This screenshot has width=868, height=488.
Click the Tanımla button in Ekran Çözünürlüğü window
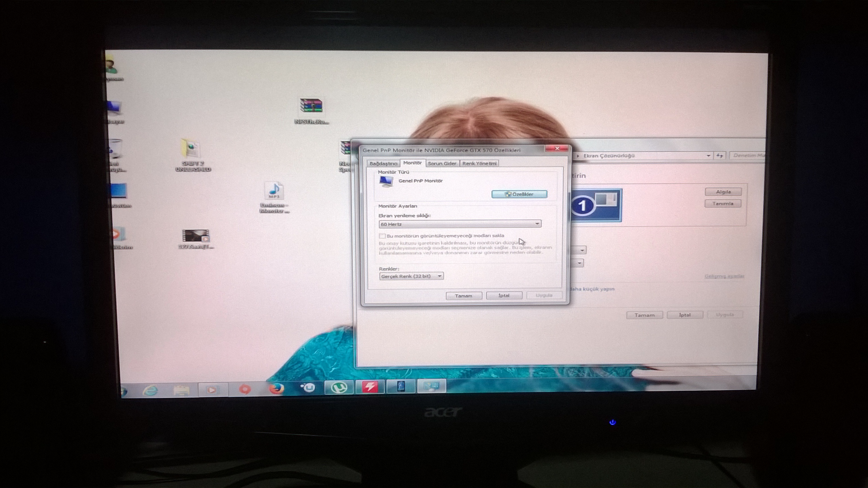pyautogui.click(x=723, y=204)
